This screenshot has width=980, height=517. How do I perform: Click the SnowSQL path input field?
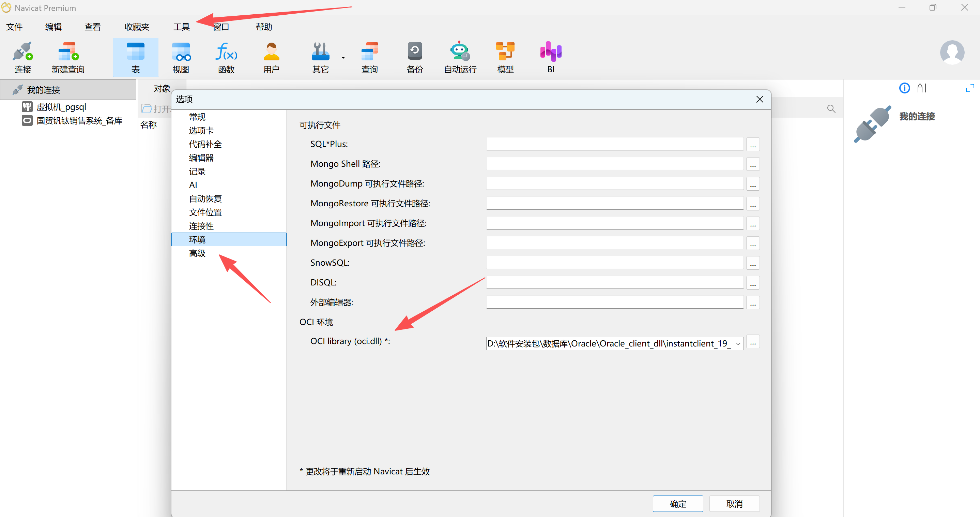614,263
